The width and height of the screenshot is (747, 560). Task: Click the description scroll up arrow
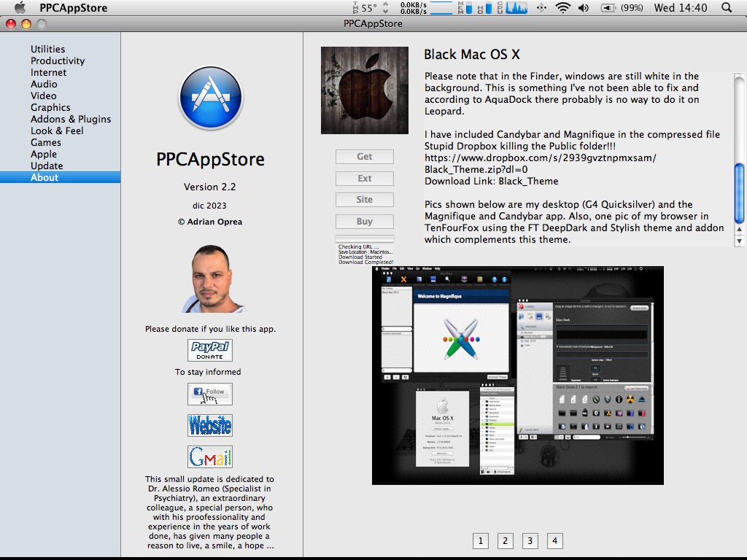click(740, 230)
